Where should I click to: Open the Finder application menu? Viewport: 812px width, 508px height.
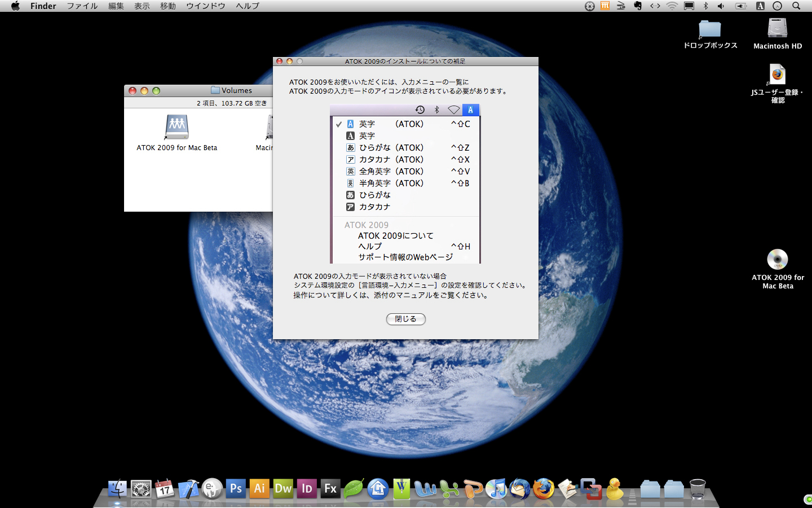tap(43, 6)
